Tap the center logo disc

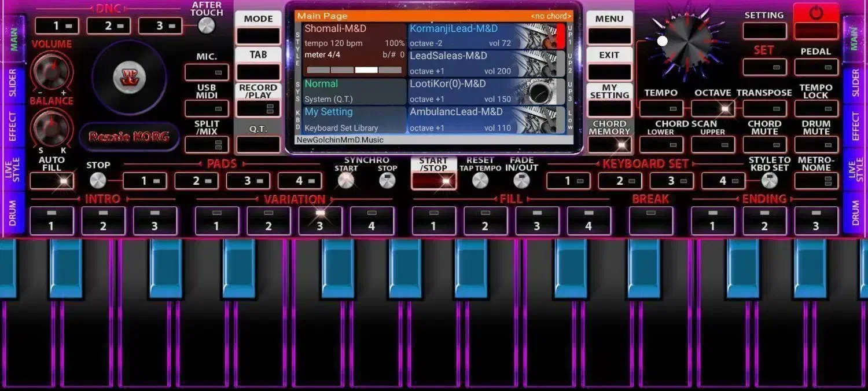point(129,77)
